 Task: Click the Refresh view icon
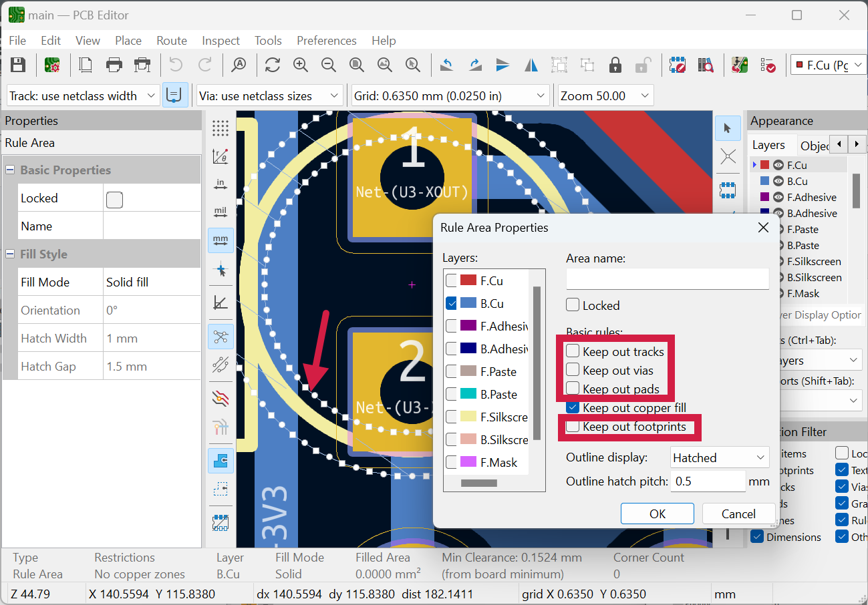pos(272,65)
